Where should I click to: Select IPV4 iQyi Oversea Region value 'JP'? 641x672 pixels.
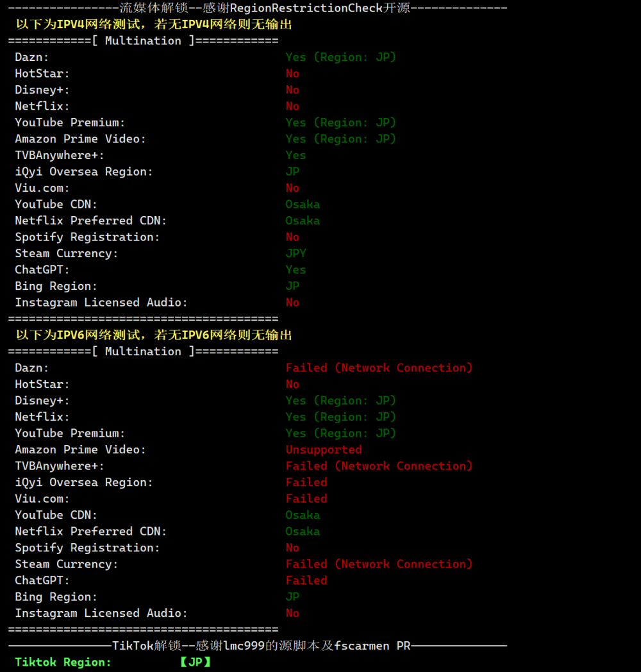point(293,172)
